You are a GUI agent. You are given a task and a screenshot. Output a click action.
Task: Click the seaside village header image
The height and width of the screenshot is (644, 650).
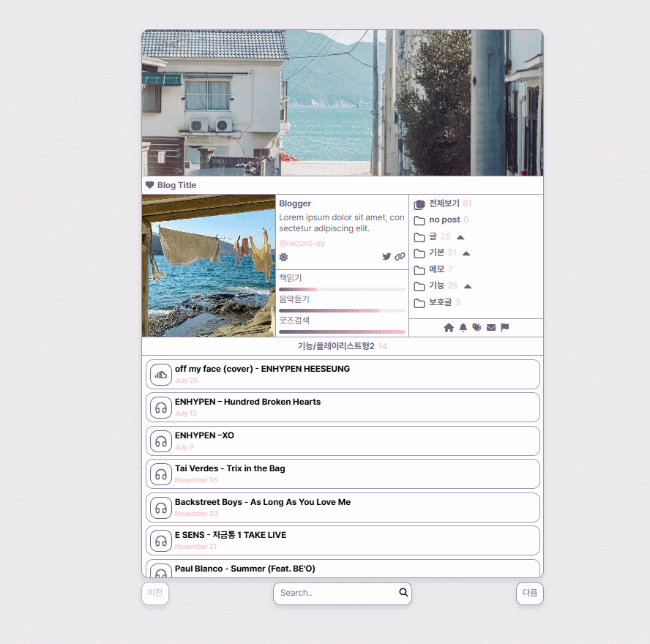[x=343, y=102]
